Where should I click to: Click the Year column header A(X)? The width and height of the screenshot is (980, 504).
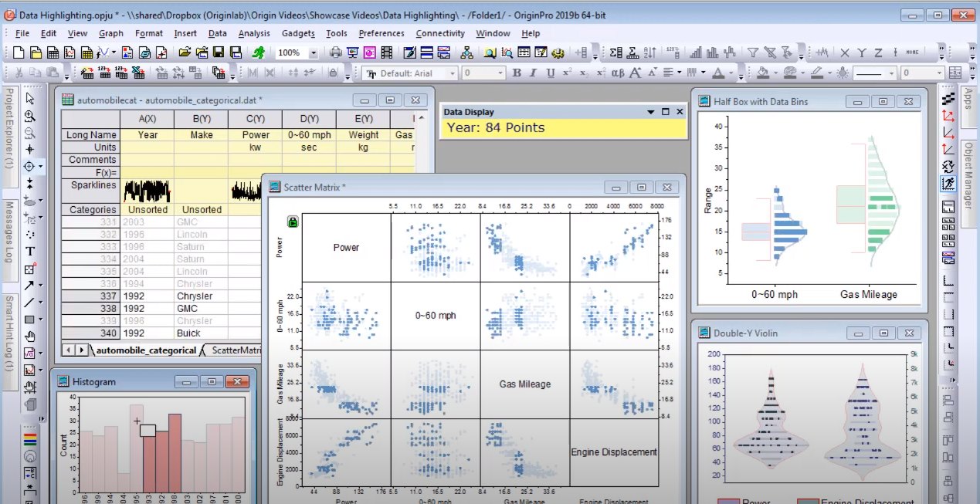pyautogui.click(x=147, y=119)
